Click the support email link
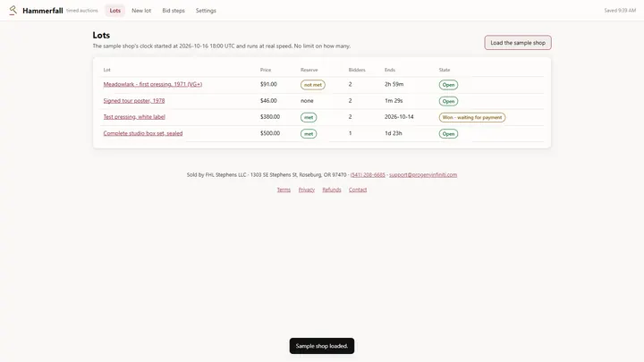The image size is (644, 362). tap(423, 175)
